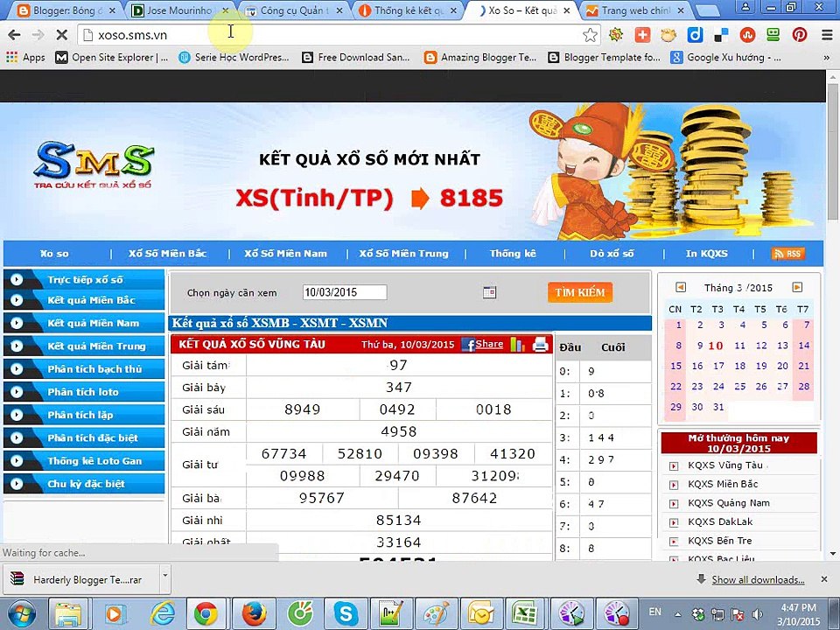
Task: Click the red plus extension icon
Action: (x=641, y=35)
